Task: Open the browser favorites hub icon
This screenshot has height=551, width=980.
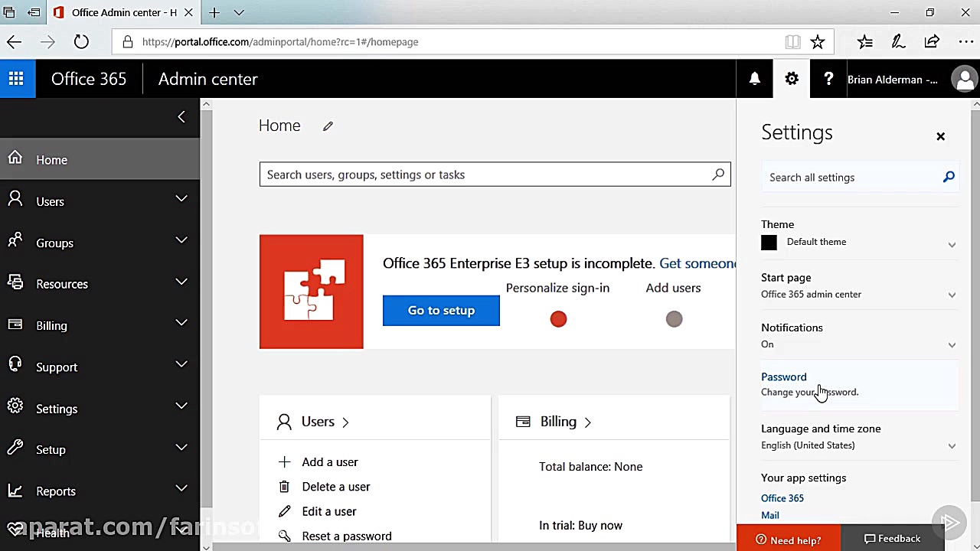Action: point(865,42)
